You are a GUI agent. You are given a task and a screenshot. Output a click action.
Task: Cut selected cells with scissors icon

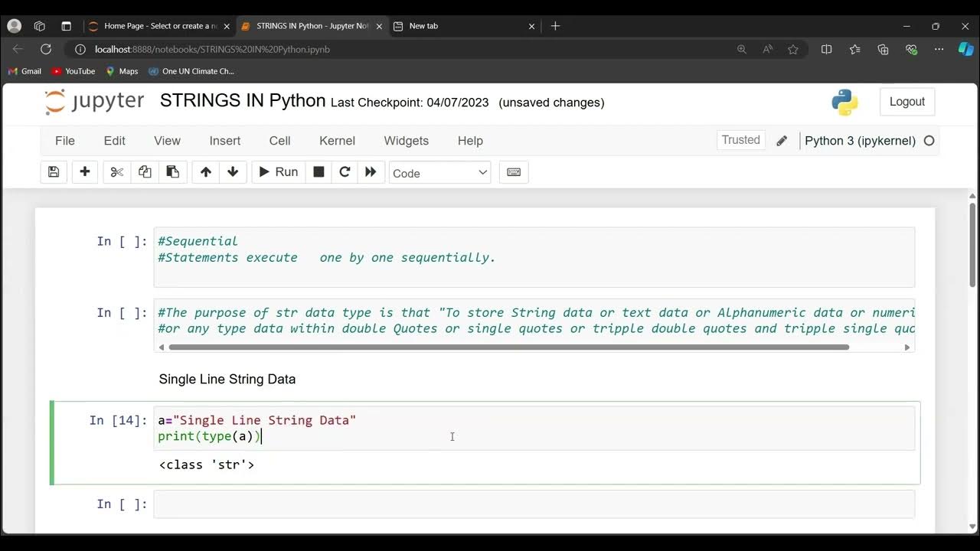click(x=116, y=172)
